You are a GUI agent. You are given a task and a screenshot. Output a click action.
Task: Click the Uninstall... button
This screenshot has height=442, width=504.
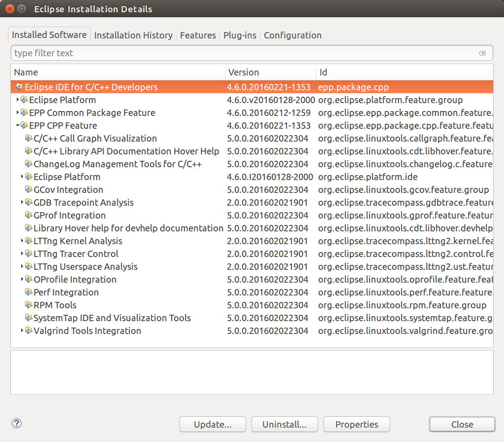coord(285,424)
